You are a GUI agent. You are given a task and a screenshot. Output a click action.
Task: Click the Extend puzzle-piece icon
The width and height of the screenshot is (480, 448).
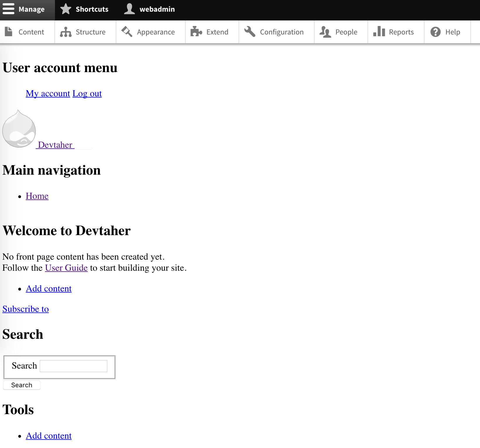click(x=197, y=32)
